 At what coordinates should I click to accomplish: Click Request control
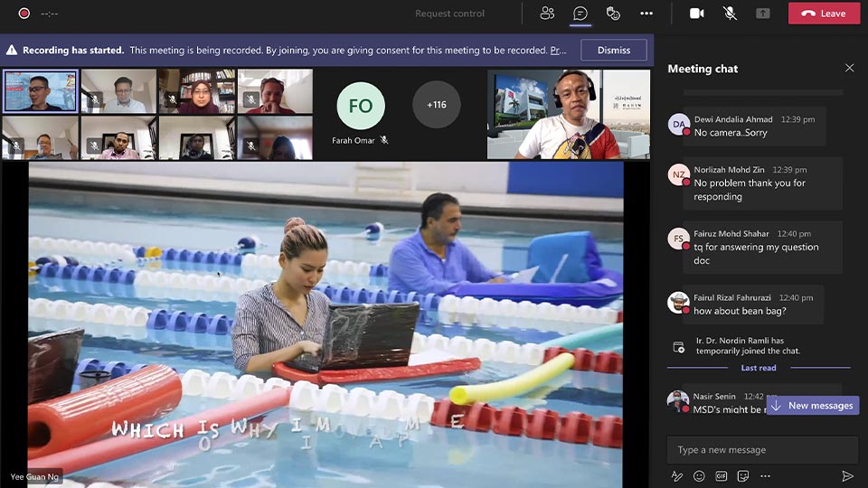[449, 14]
